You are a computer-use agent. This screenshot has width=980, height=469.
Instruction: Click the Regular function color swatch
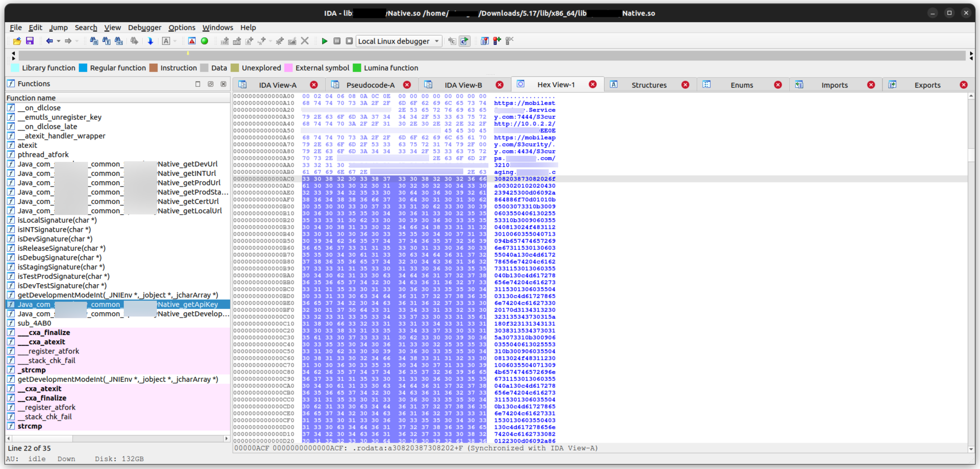click(83, 68)
